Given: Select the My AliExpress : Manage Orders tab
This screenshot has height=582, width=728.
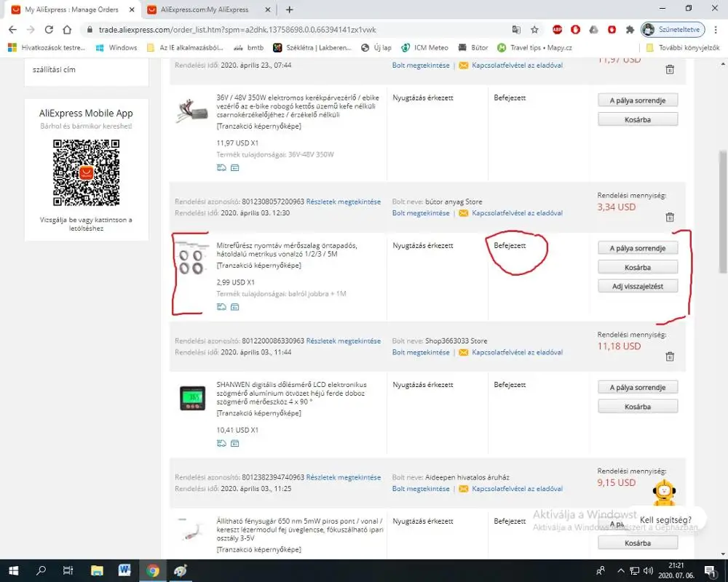Looking at the screenshot, I should [71, 9].
